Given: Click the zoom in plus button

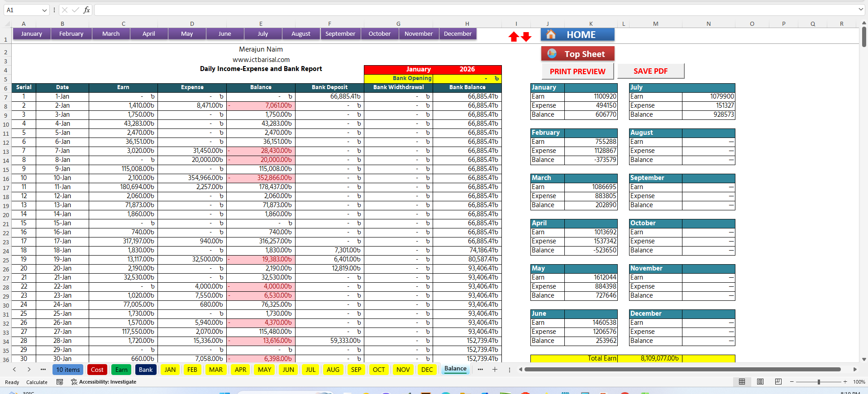Looking at the screenshot, I should click(845, 382).
